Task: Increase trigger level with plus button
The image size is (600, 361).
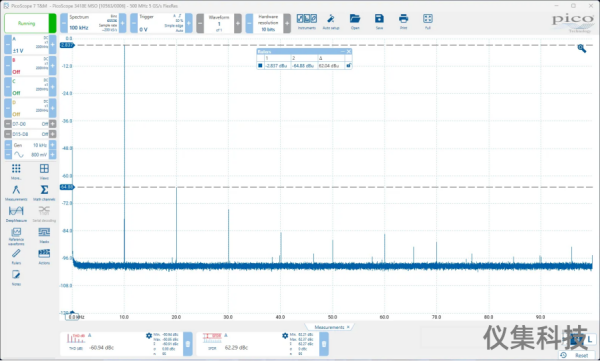Action: click(x=189, y=23)
